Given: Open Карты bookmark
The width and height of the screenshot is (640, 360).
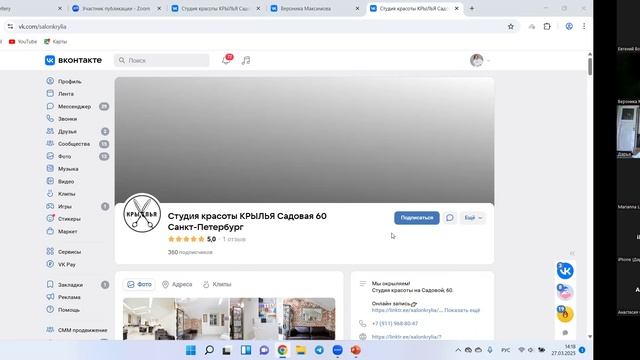Looking at the screenshot, I should tap(56, 42).
